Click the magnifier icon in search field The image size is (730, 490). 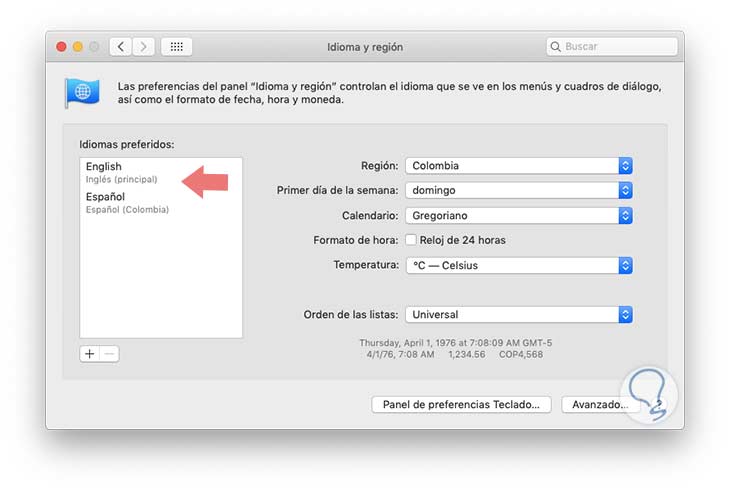(x=555, y=47)
